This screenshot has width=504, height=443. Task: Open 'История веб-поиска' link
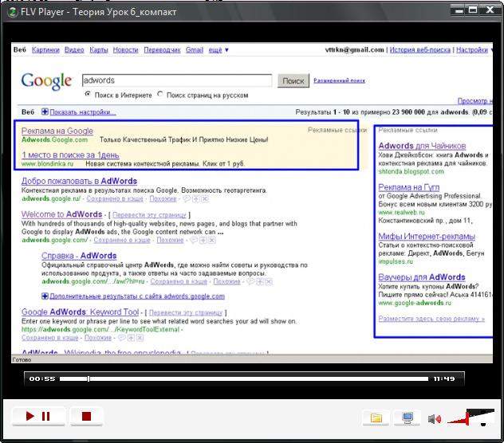coord(419,50)
